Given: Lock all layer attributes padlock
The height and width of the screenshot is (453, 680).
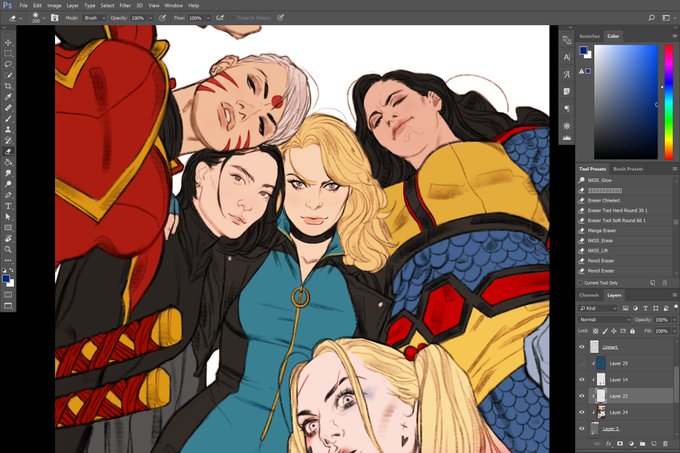Looking at the screenshot, I should coord(632,331).
